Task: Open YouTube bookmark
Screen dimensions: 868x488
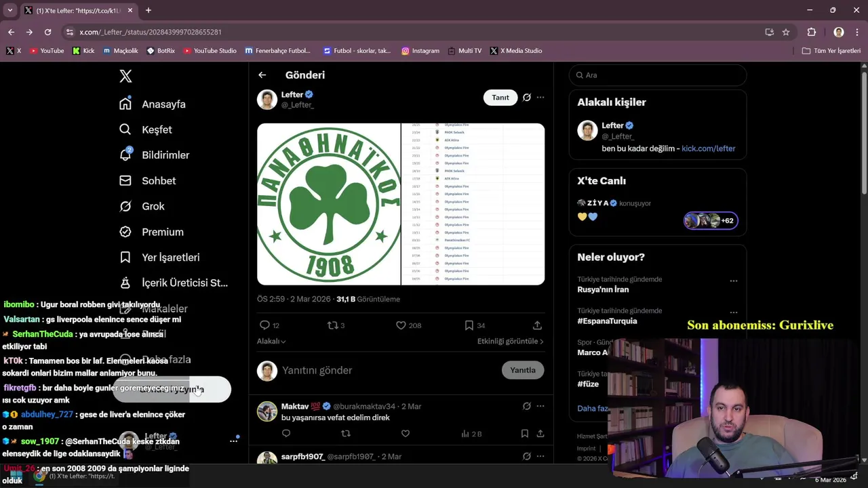Action: click(x=47, y=51)
